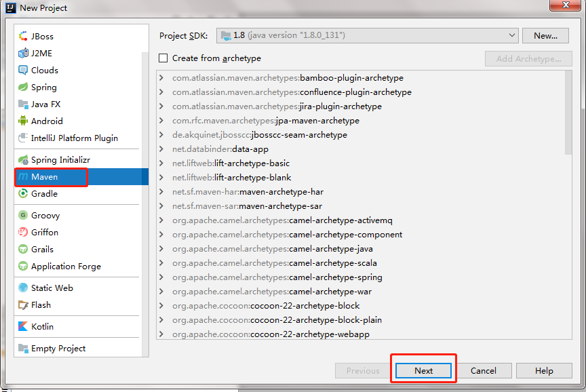Select cocoon-22-archetype-block-plain row
The image size is (586, 392).
point(361,319)
